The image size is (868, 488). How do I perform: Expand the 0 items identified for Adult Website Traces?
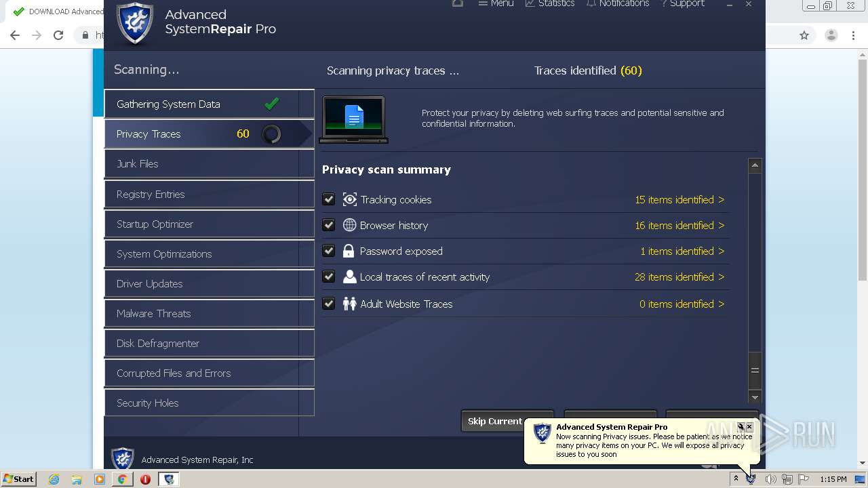tap(682, 304)
